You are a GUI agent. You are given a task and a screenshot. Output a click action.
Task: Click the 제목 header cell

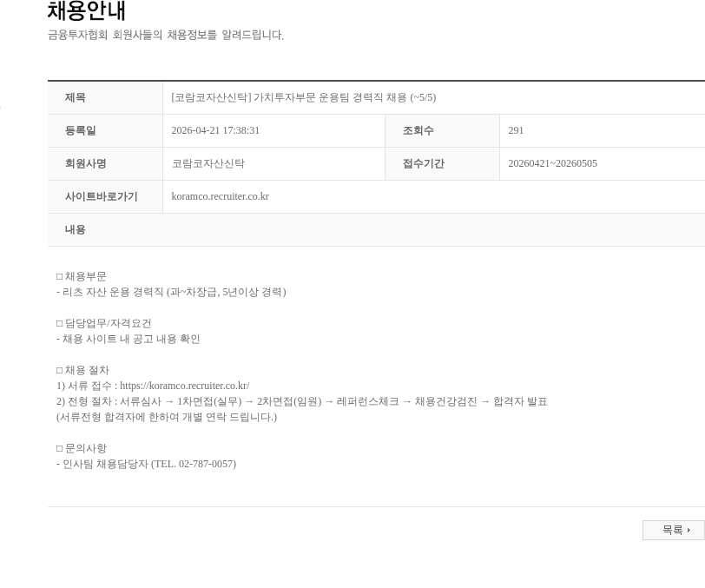point(105,97)
